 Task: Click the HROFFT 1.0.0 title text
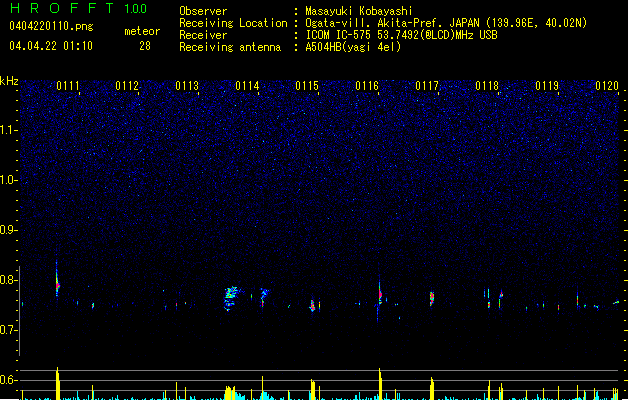pyautogui.click(x=79, y=8)
